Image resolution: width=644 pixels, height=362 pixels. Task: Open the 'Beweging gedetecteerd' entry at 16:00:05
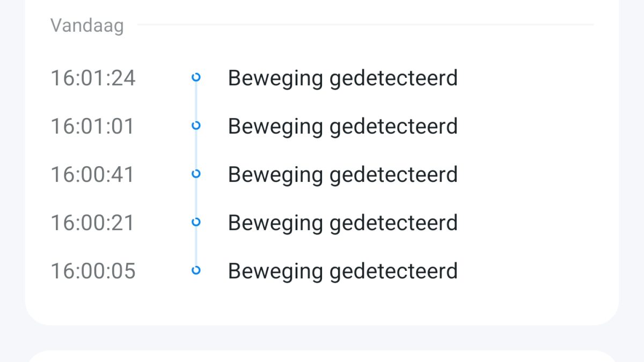[342, 271]
